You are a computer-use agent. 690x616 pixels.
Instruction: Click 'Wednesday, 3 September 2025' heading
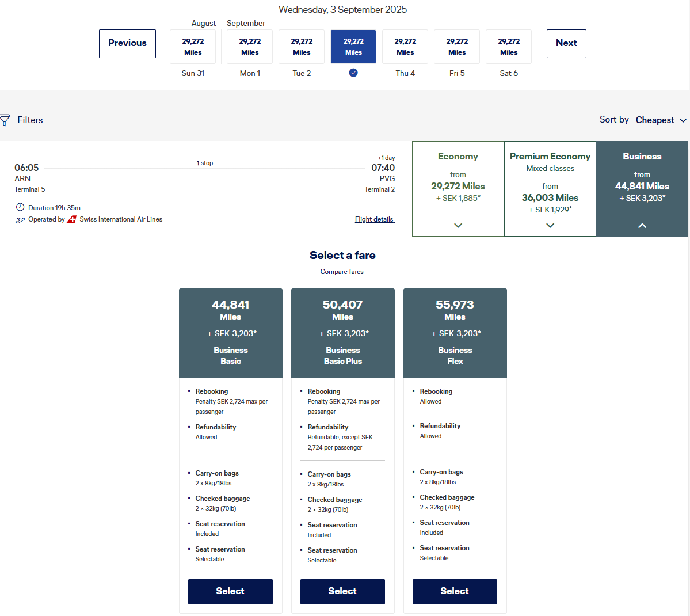343,10
